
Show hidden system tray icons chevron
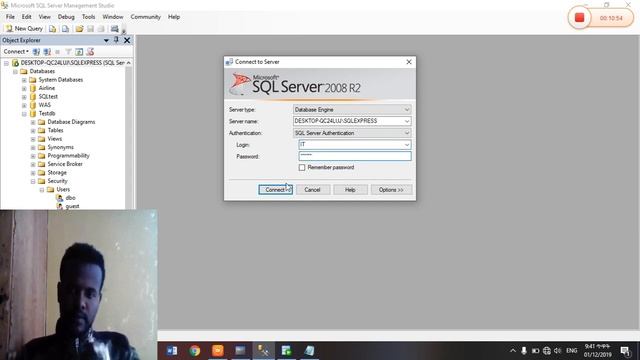tap(513, 351)
